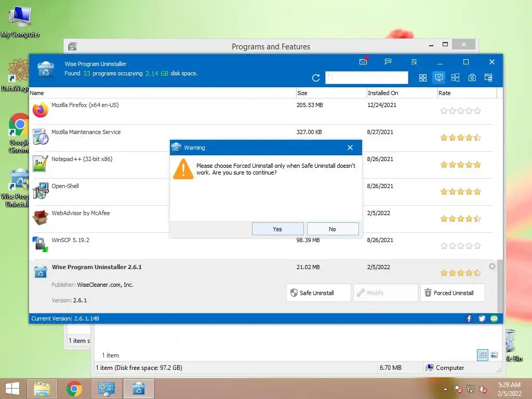Click the Open-Shell program icon

click(x=41, y=190)
